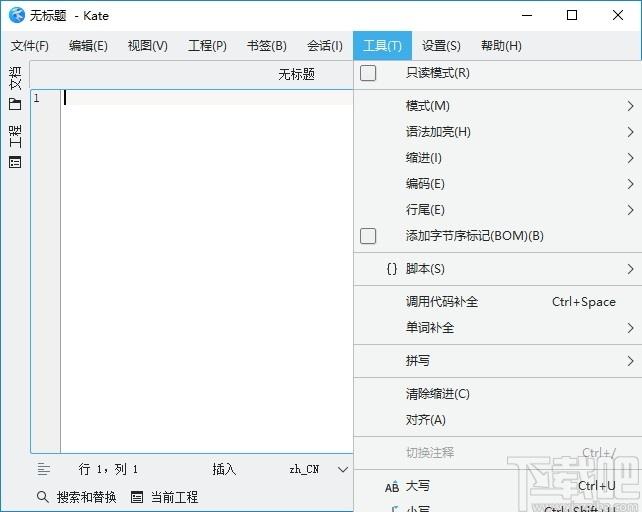This screenshot has width=642, height=512.
Task: Open the 工程 project sidebar panel
Action: click(x=15, y=145)
